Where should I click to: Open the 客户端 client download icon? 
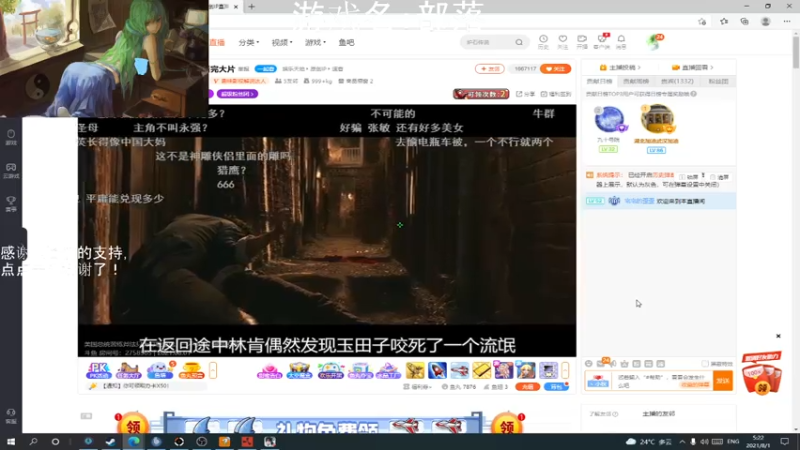pos(602,39)
